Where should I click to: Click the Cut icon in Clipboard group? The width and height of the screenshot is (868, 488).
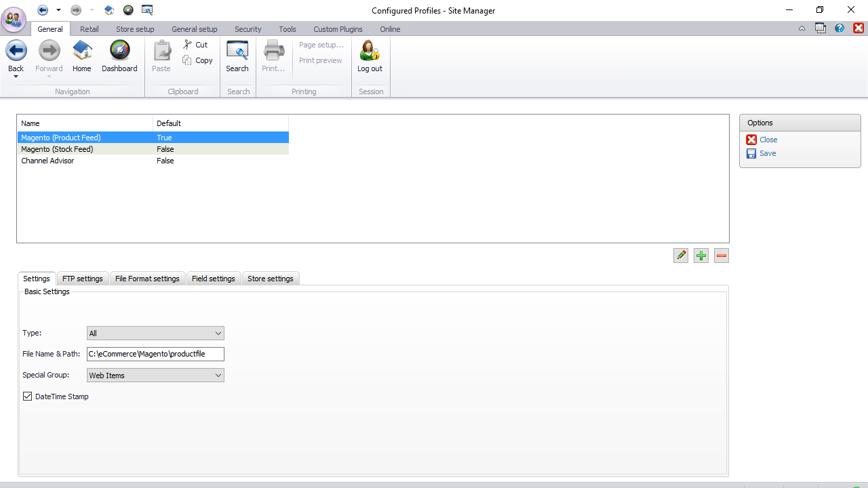coord(188,45)
